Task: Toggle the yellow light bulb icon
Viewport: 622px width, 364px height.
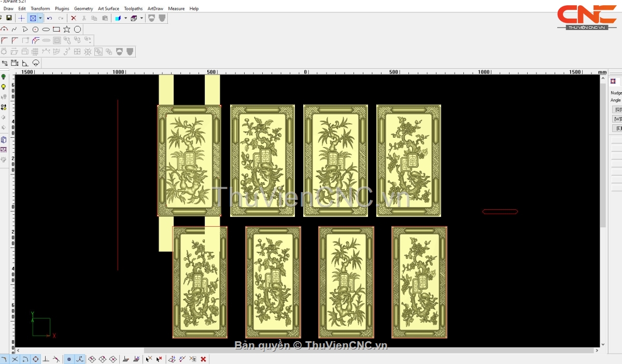Action: point(4,87)
